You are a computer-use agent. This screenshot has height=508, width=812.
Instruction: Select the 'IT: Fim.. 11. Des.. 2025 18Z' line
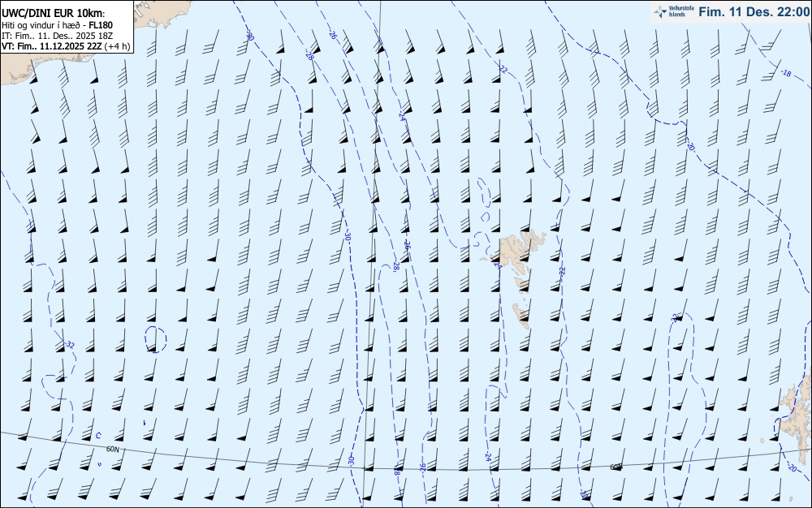point(57,36)
